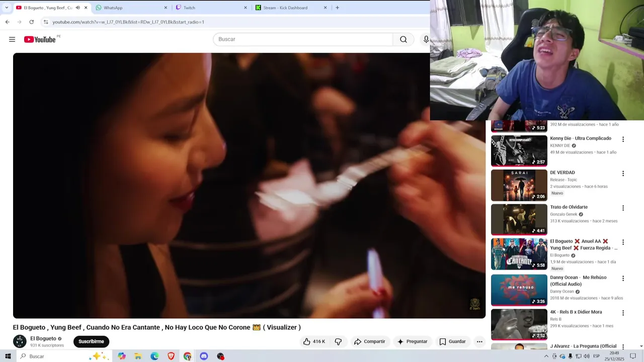Open options for DE VERDAD video
The width and height of the screenshot is (644, 362).
(x=623, y=173)
